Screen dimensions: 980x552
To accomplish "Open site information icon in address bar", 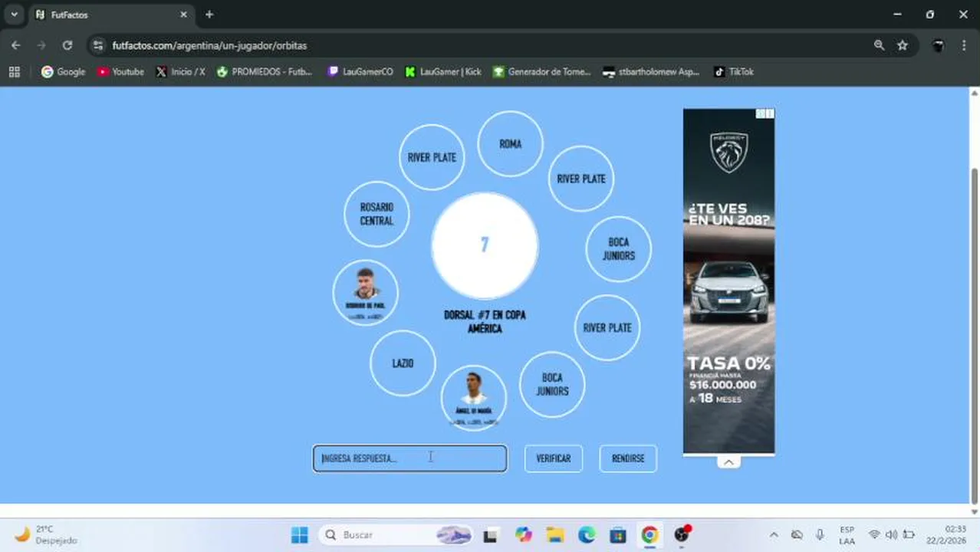I will (x=97, y=45).
